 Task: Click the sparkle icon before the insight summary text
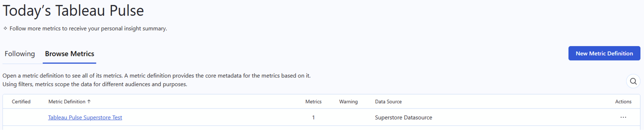(x=5, y=28)
